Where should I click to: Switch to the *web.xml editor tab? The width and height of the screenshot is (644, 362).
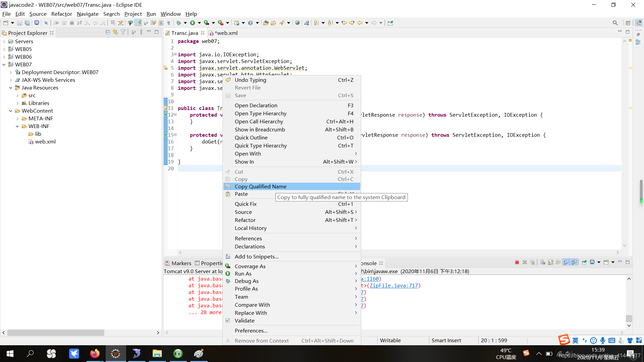(223, 33)
